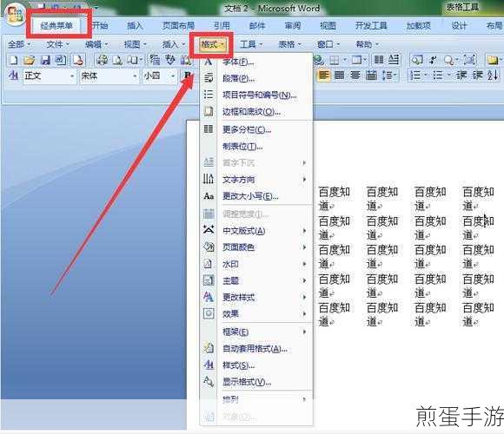Click the columns icon of 更多分栏
504x434 pixels.
pyautogui.click(x=209, y=129)
